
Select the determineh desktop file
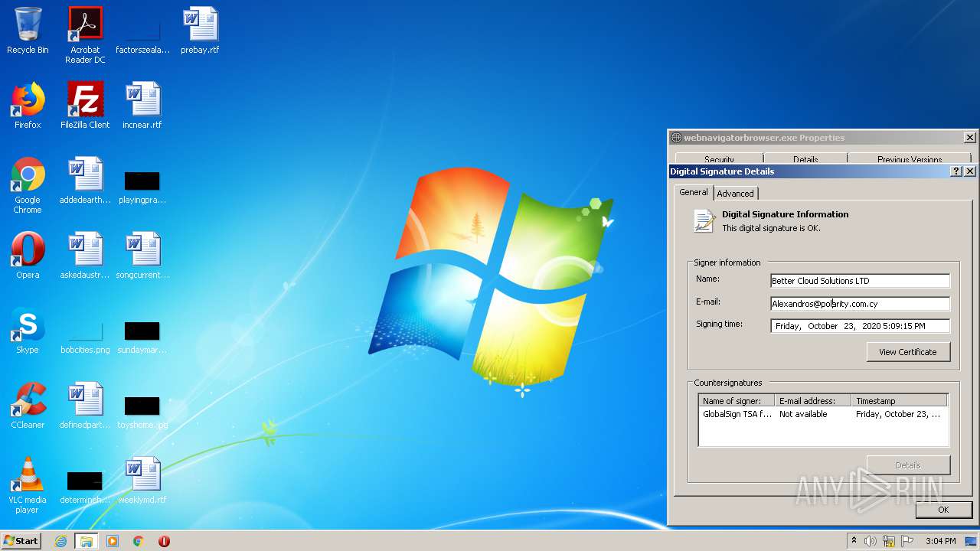click(85, 487)
